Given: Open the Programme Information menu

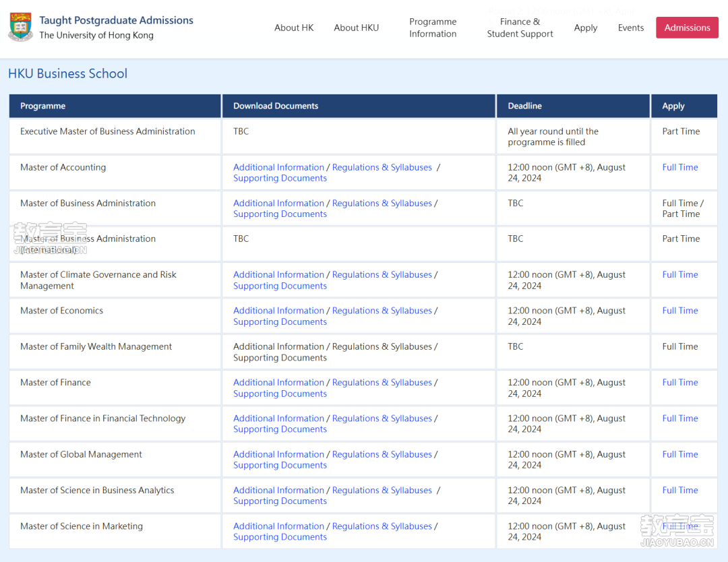Looking at the screenshot, I should click(x=433, y=28).
